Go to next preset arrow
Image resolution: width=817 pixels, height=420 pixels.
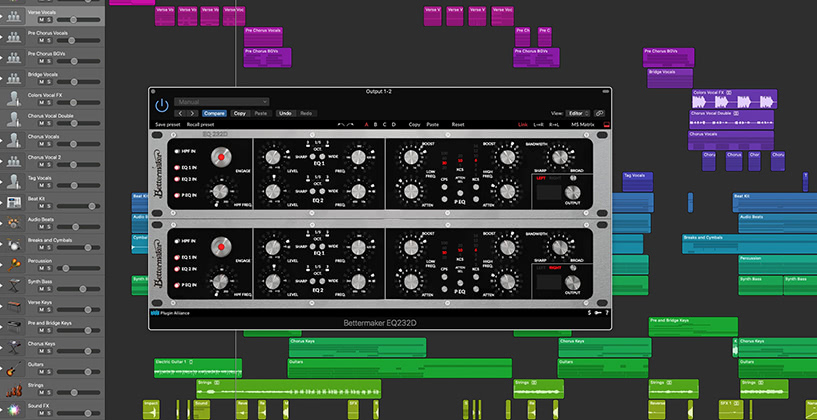point(193,113)
